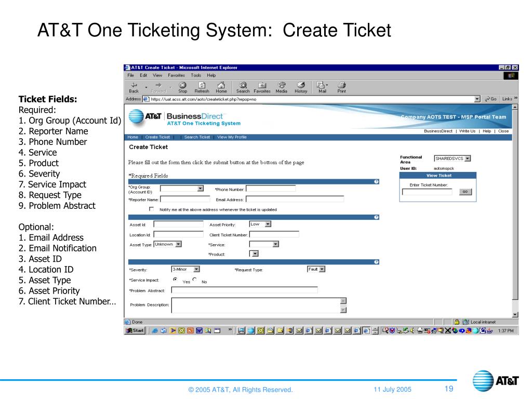Click into the Email Address field

click(x=295, y=199)
